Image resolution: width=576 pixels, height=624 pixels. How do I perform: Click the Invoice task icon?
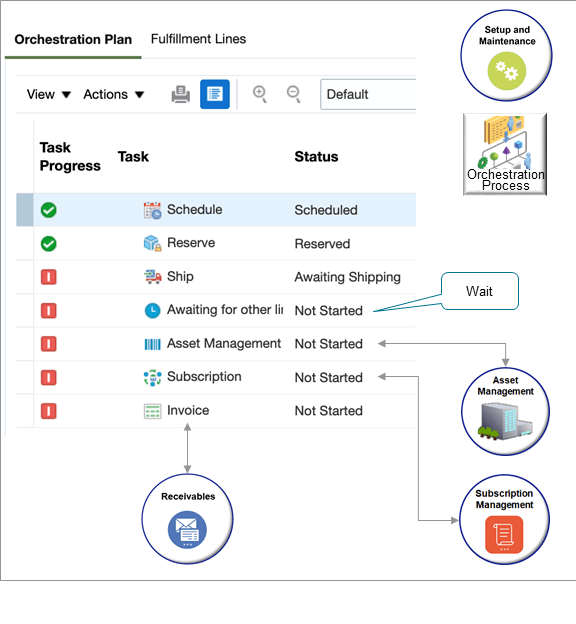click(x=152, y=411)
